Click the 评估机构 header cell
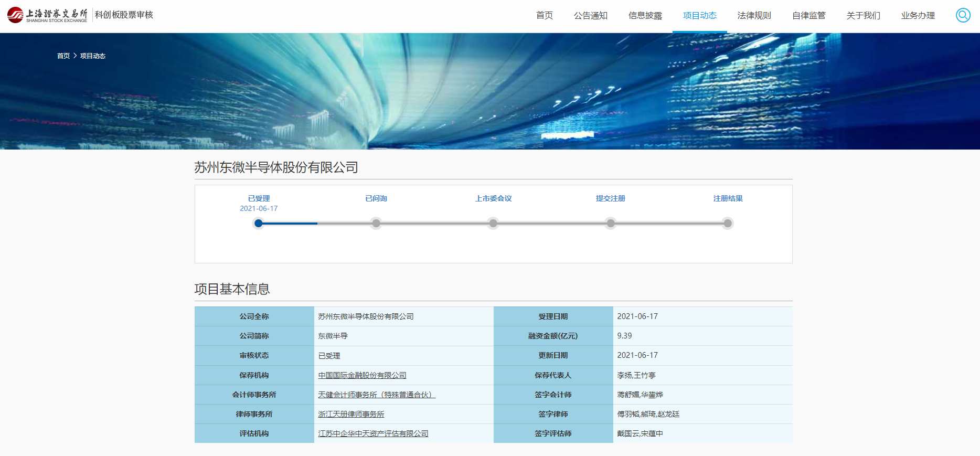 tap(254, 433)
